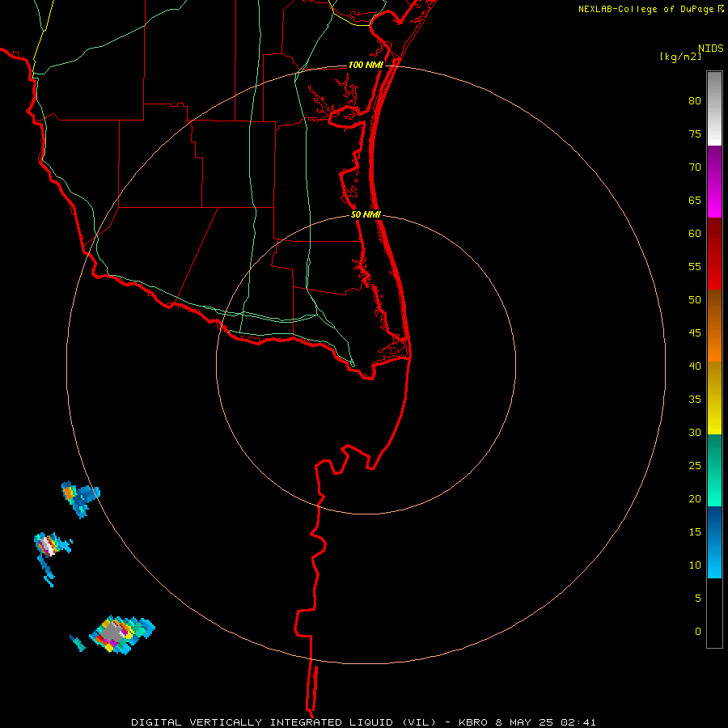
Task: Click the red segment of the color scale
Action: tap(714, 253)
